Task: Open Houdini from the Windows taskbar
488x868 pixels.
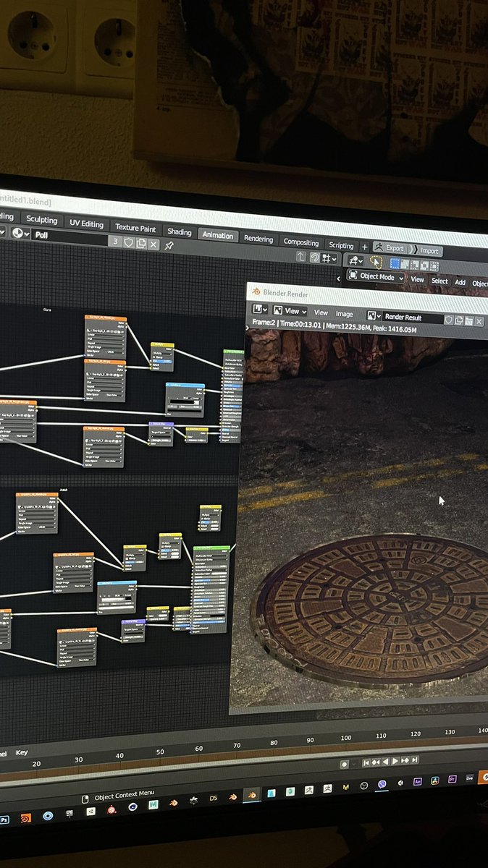Action: (x=26, y=818)
